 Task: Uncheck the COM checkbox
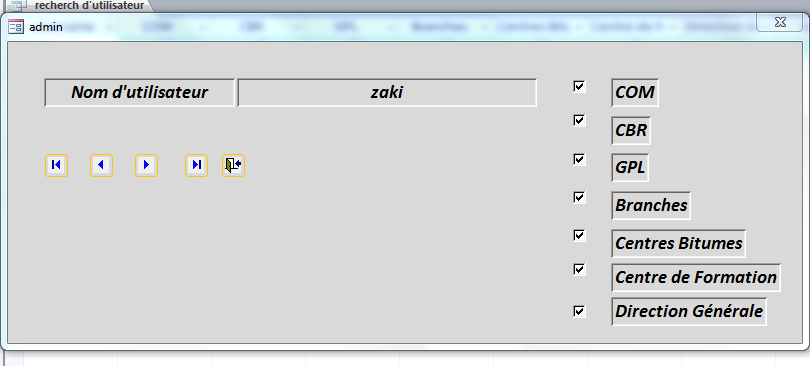579,86
